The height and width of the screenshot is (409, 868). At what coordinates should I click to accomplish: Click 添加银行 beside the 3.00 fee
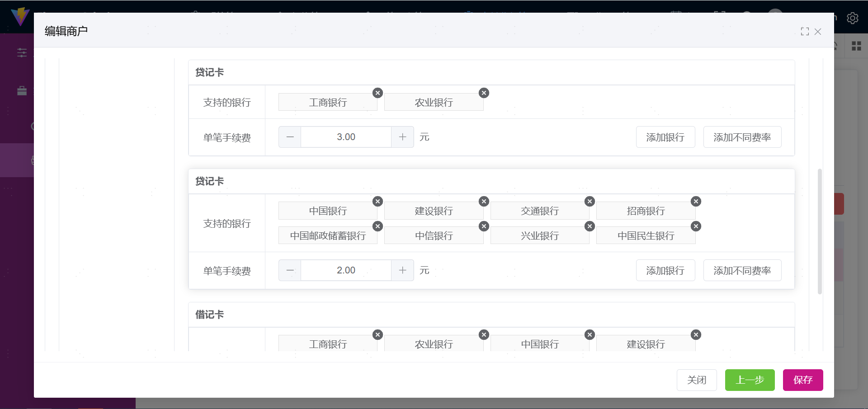[665, 137]
